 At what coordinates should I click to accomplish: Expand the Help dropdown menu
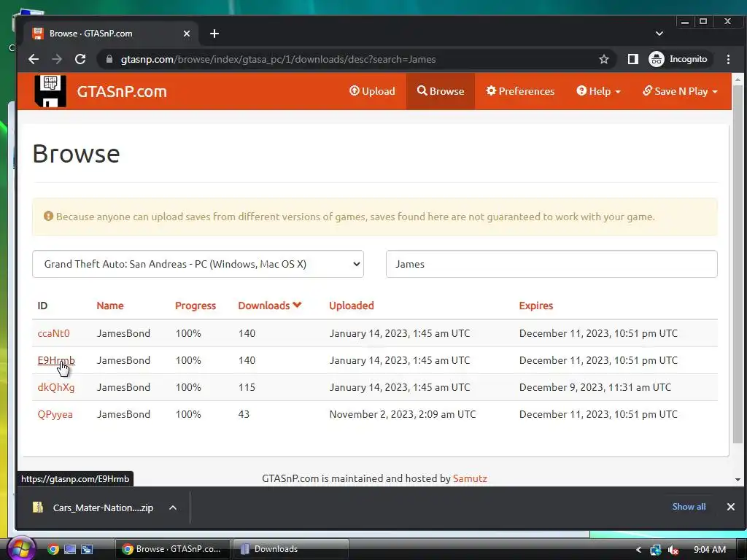coord(598,91)
